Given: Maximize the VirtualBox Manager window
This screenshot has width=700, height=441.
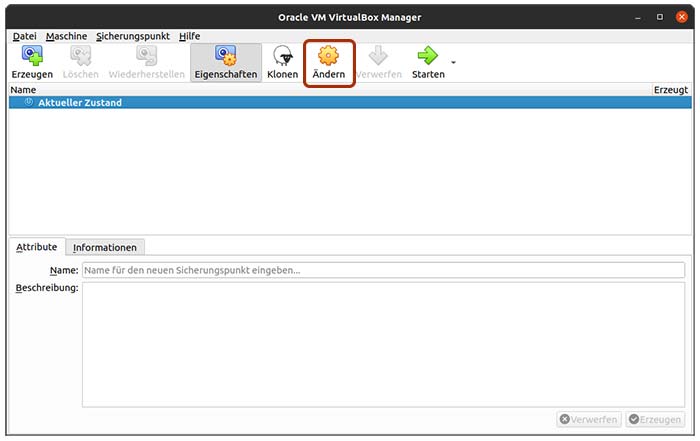Looking at the screenshot, I should pyautogui.click(x=660, y=17).
